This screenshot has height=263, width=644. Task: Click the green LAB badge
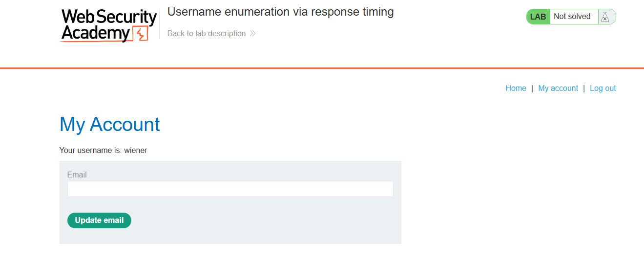tap(538, 17)
